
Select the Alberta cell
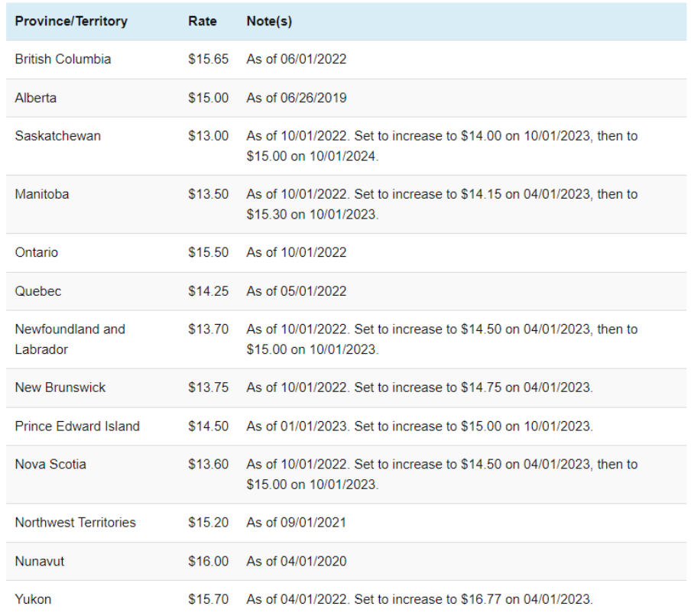tap(36, 98)
